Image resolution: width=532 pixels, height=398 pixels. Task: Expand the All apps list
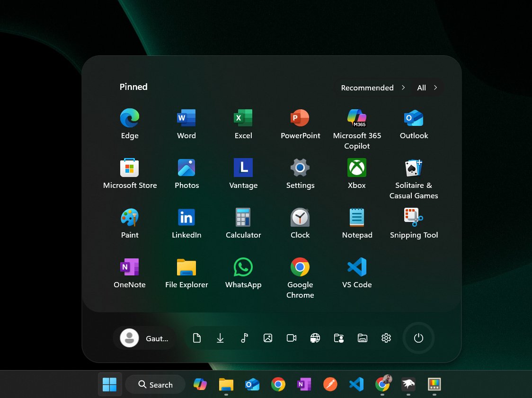(434, 88)
